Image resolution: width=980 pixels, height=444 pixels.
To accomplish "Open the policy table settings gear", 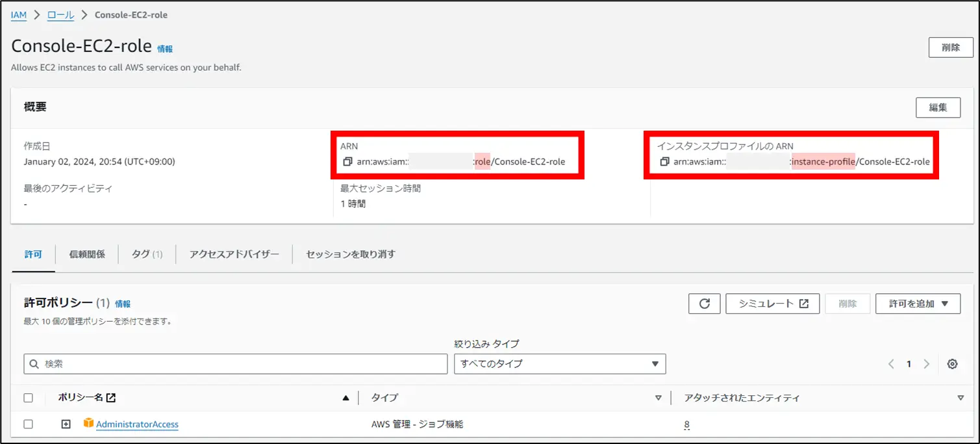I will 952,364.
